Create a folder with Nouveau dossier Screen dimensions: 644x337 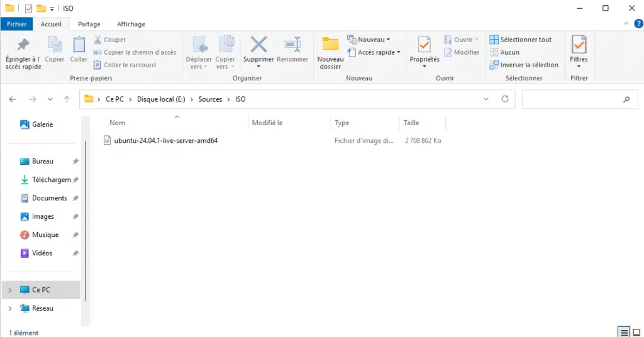click(x=330, y=53)
